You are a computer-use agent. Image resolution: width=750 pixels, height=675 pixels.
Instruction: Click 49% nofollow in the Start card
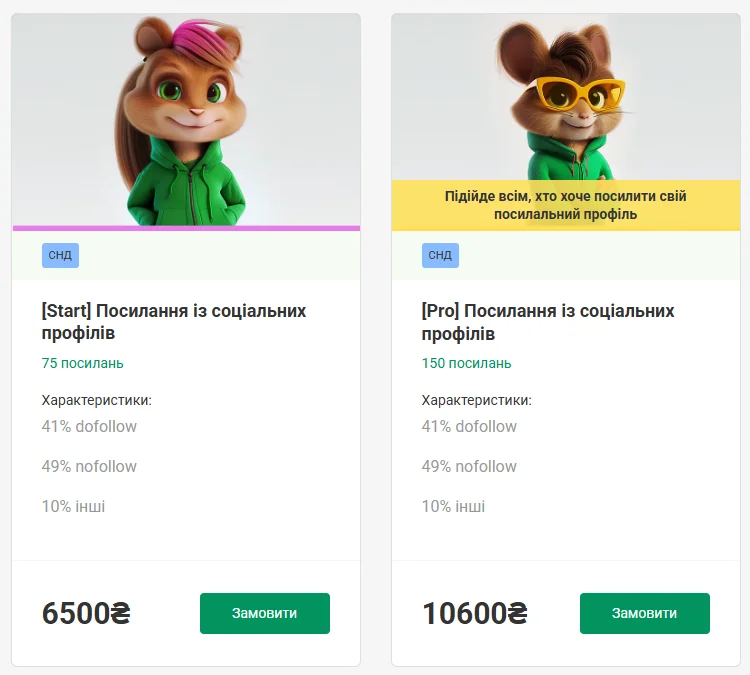89,466
